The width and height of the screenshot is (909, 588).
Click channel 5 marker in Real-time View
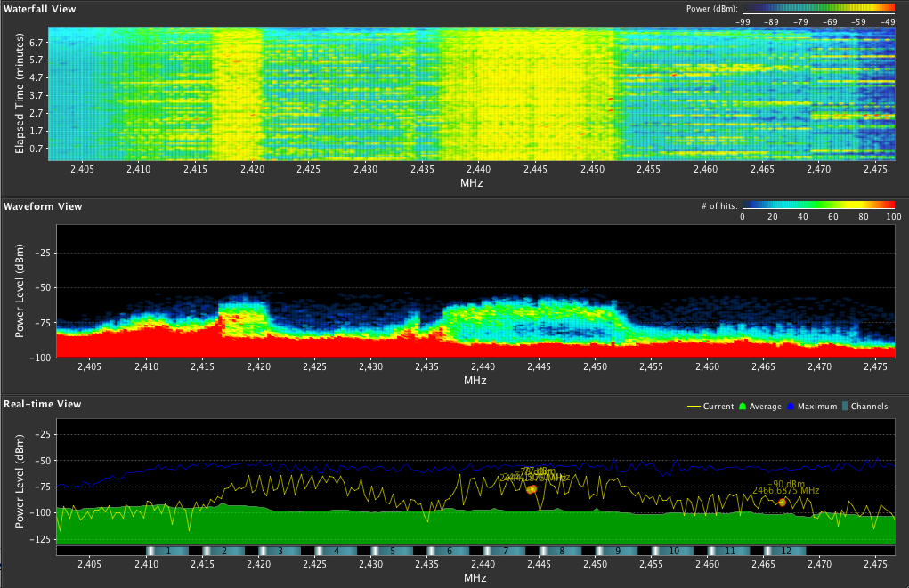click(x=393, y=552)
